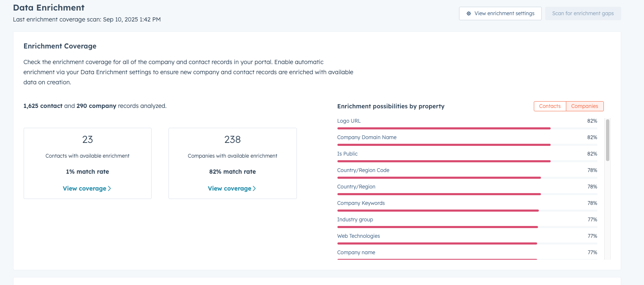Click chevron arrow beside companies View coverage
The width and height of the screenshot is (644, 285).
pos(254,188)
